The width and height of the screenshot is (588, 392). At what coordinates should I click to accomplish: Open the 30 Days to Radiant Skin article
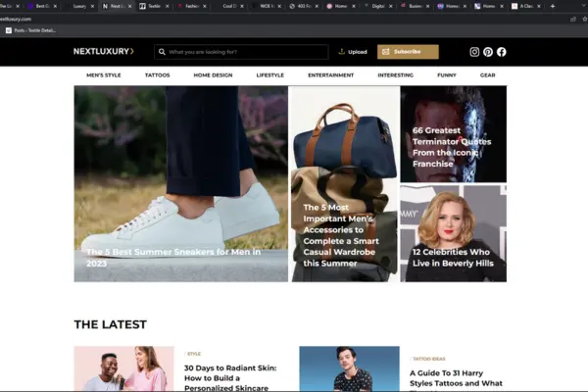point(231,374)
